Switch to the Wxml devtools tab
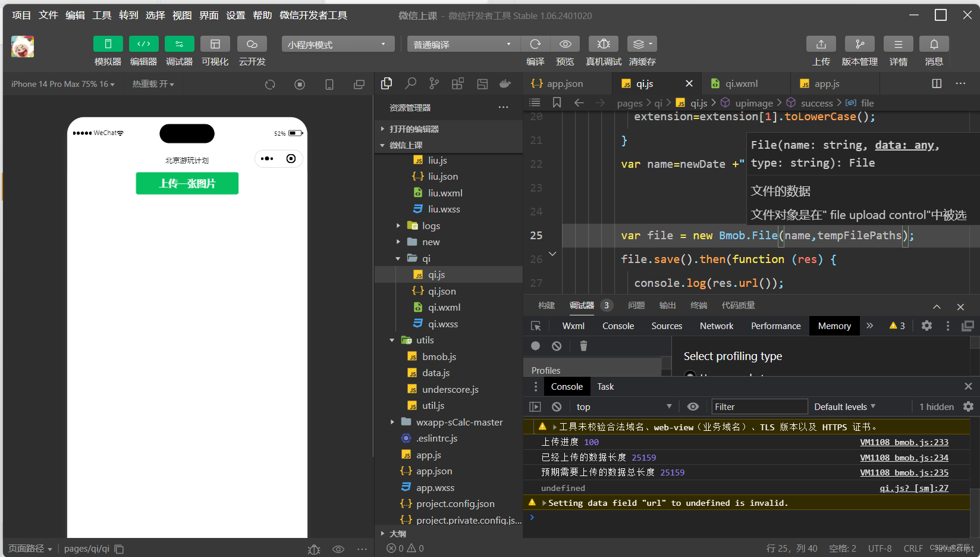Viewport: 980px width, 557px height. point(573,326)
